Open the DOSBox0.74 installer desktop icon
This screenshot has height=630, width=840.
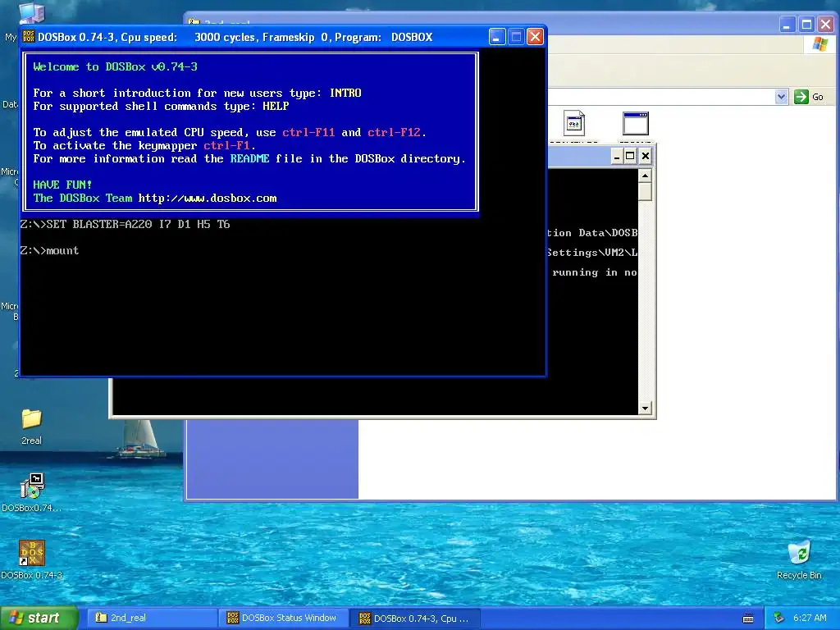[32, 493]
